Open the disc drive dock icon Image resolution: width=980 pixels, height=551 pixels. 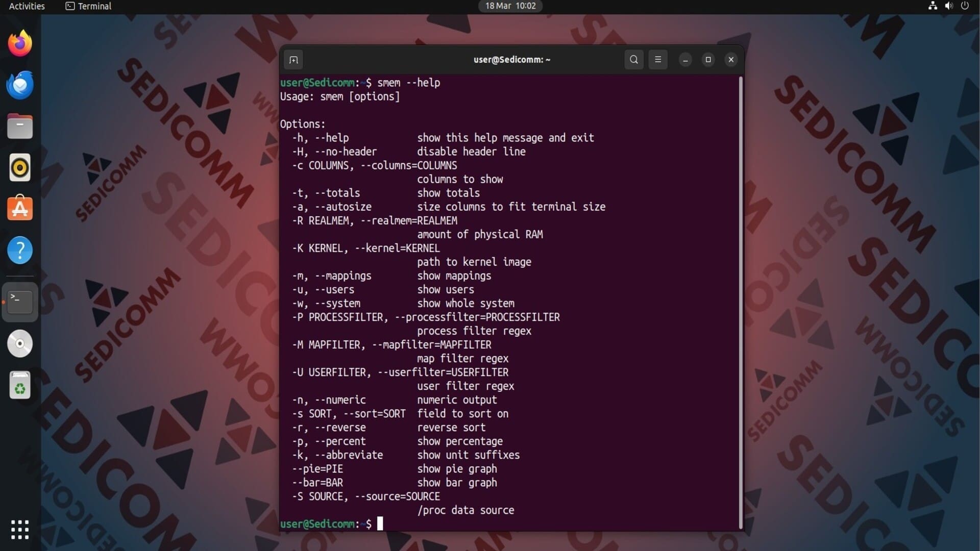tap(20, 343)
